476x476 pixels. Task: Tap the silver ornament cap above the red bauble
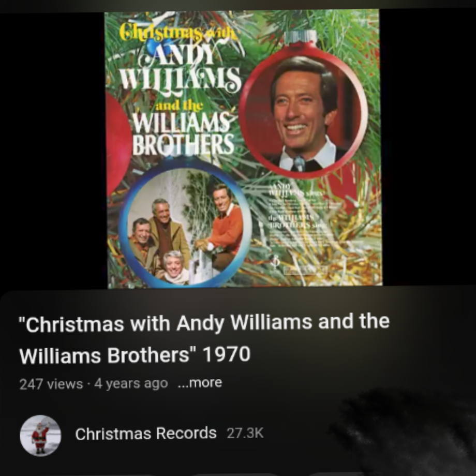click(301, 37)
